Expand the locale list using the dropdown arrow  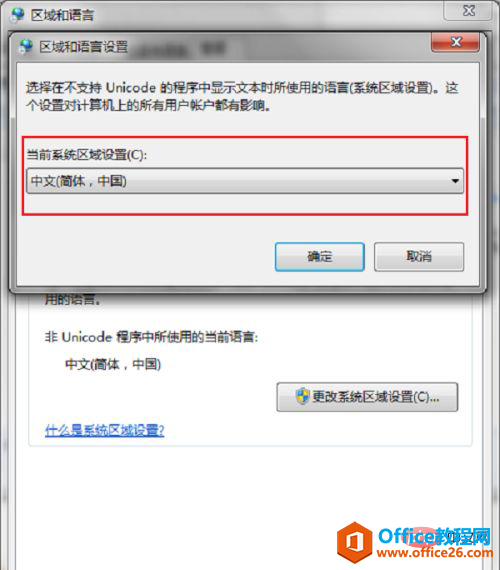455,181
